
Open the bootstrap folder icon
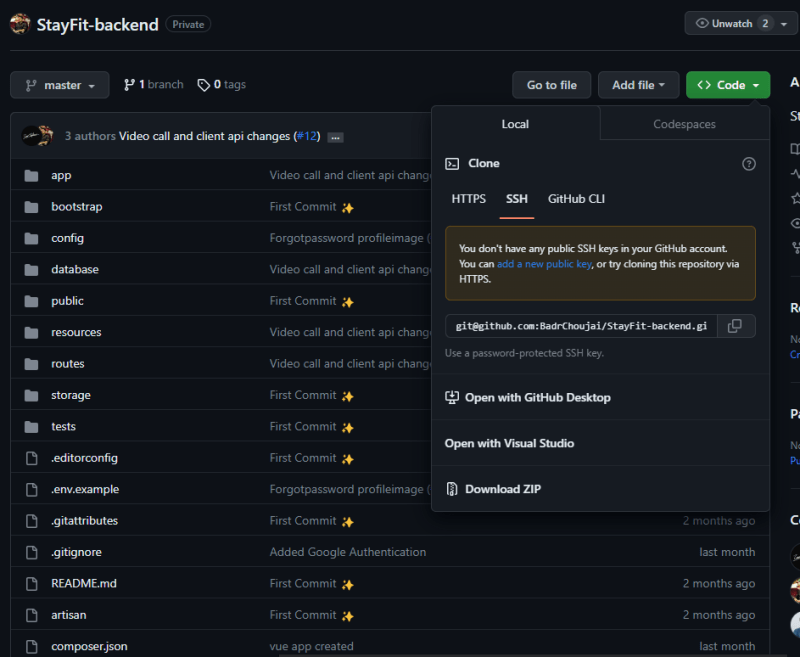[31, 207]
